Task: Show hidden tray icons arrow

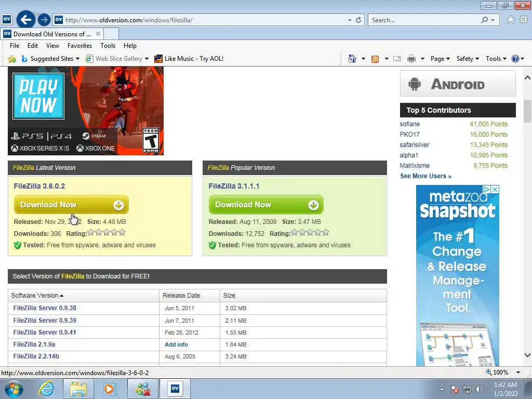Action: click(442, 389)
